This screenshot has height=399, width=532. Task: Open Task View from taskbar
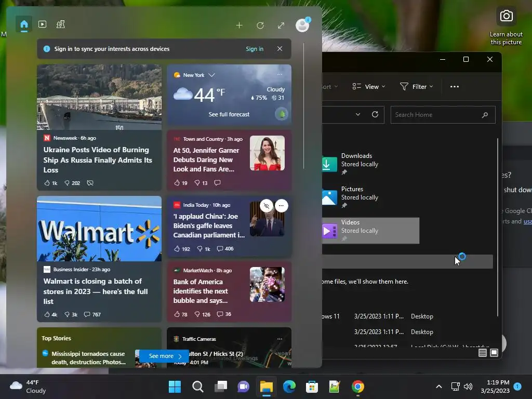point(221,387)
